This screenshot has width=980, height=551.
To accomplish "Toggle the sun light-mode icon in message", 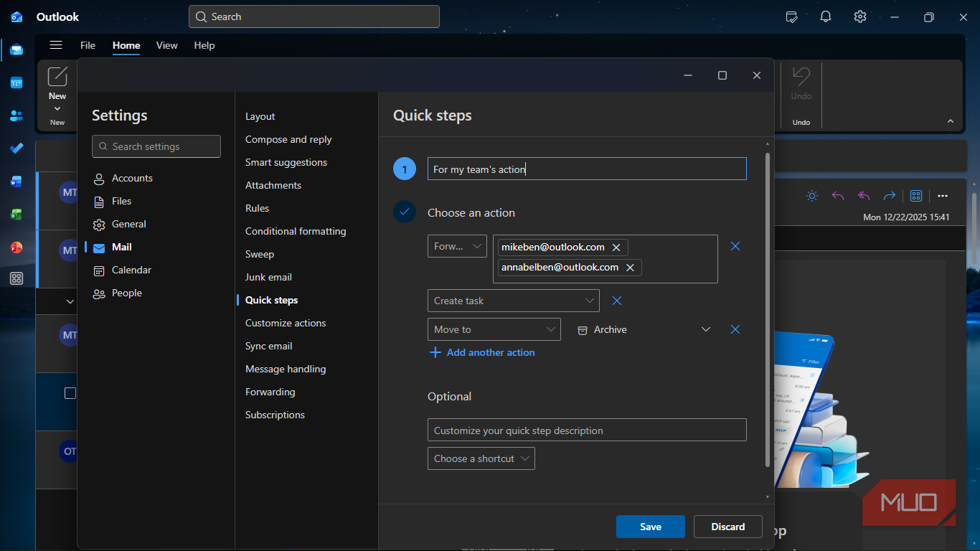I will click(x=812, y=196).
